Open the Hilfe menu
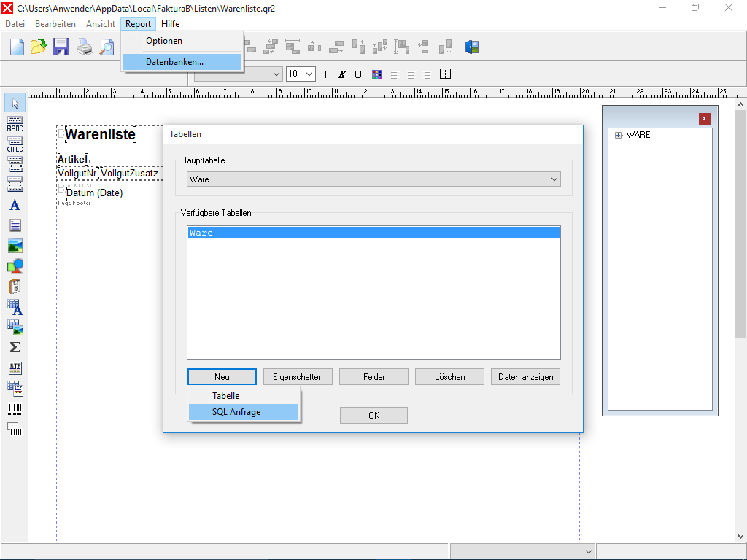This screenshot has height=560, width=747. (x=170, y=24)
